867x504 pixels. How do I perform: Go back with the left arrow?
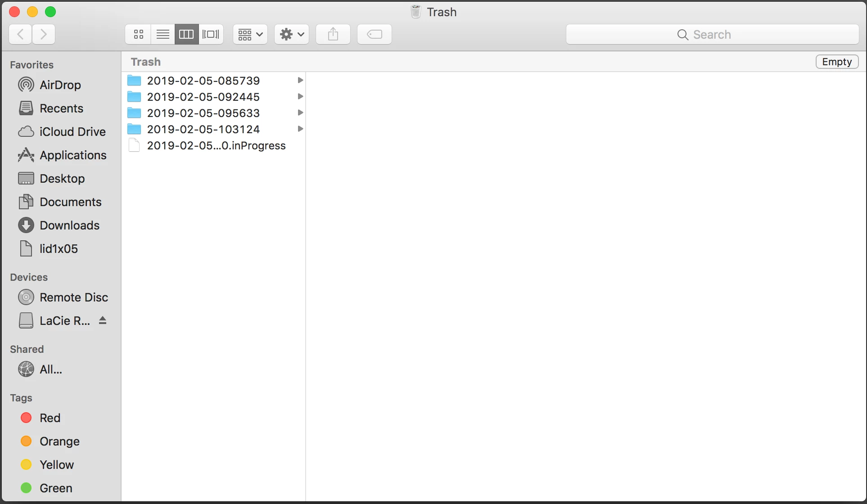(x=20, y=34)
